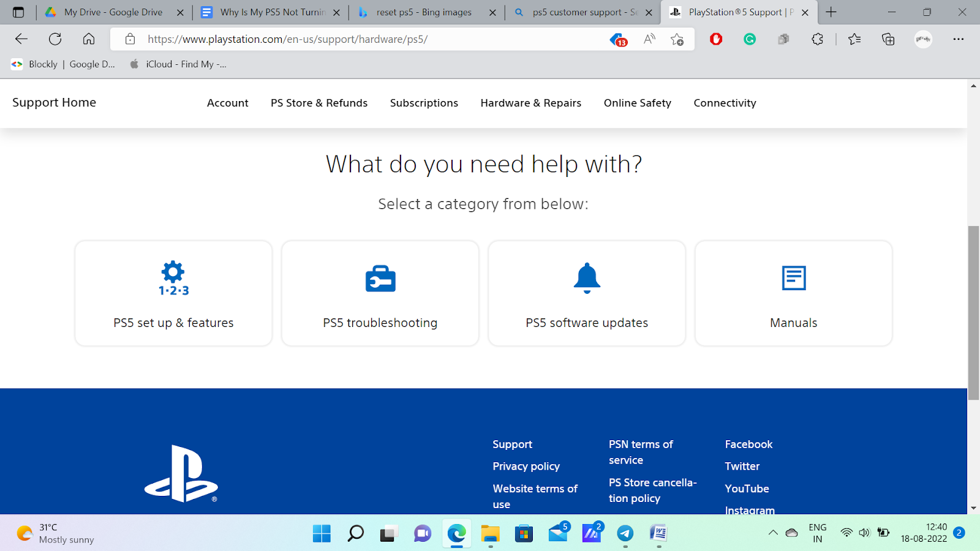The image size is (980, 551).
Task: Open Telegram from the taskbar
Action: click(x=625, y=533)
